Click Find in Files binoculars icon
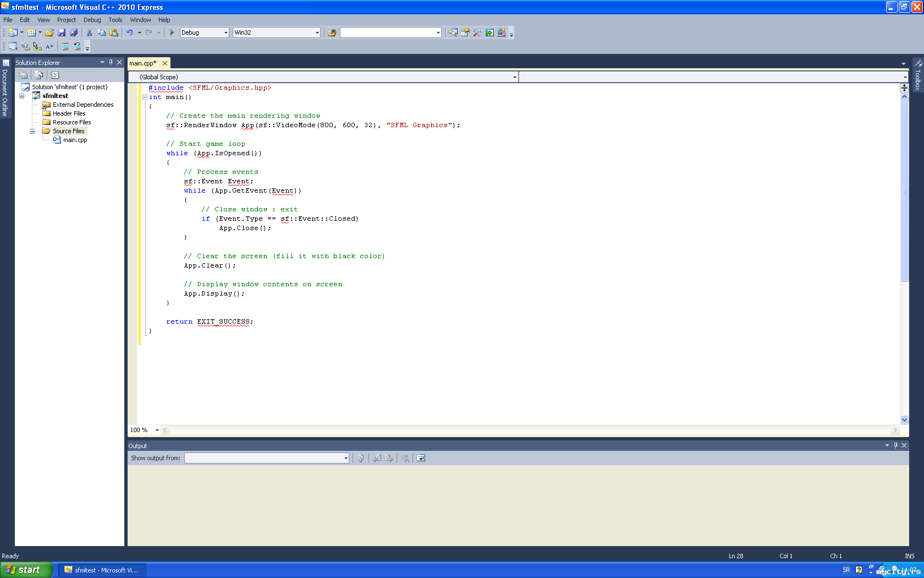The height and width of the screenshot is (578, 924). [x=332, y=32]
